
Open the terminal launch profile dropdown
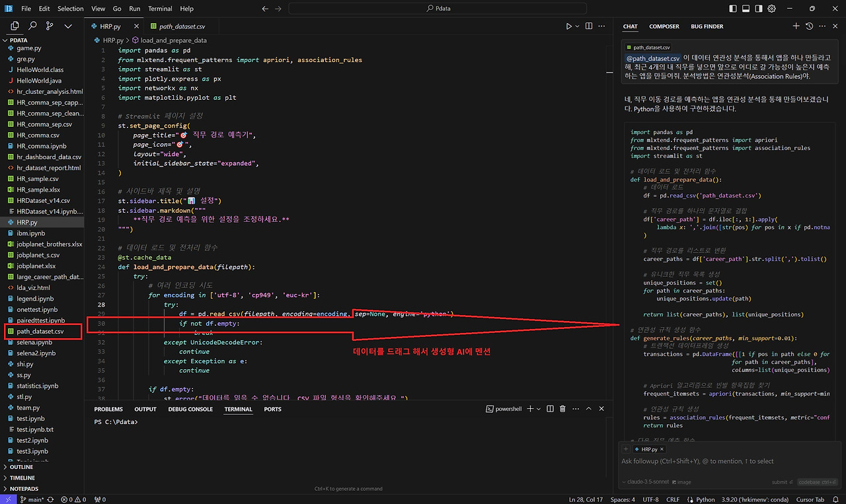point(539,409)
